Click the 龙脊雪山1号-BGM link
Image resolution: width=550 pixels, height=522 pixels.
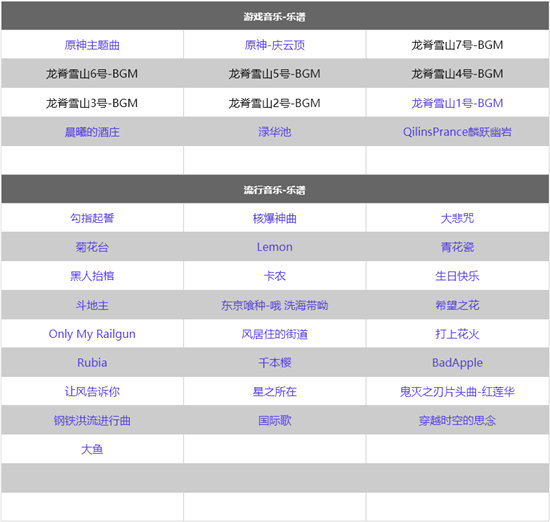pos(457,103)
